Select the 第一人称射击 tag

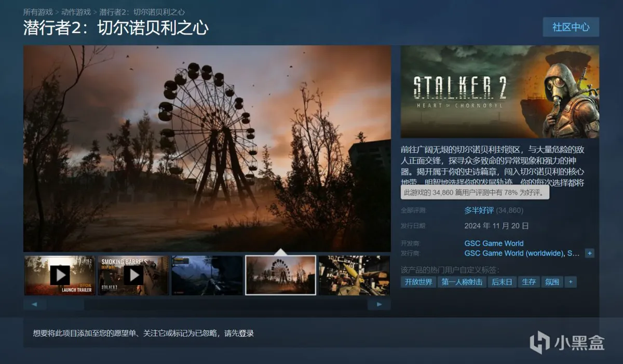coord(462,282)
